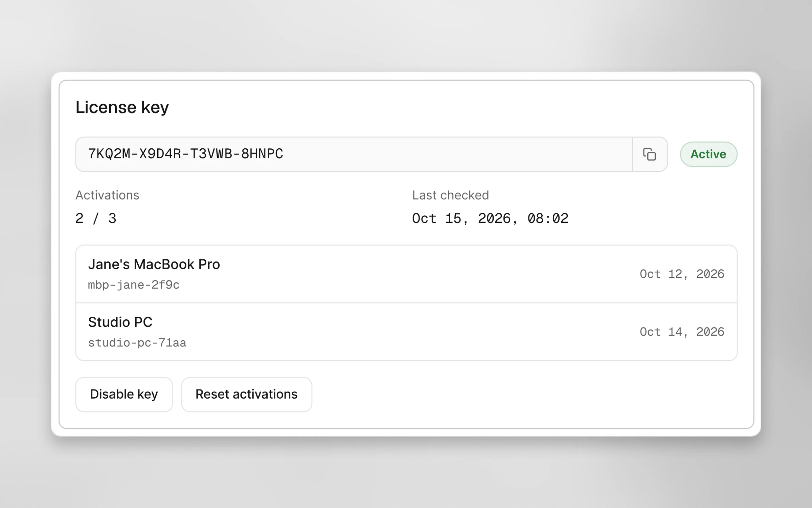This screenshot has height=508, width=812.
Task: Click the Last checked label
Action: coord(450,195)
